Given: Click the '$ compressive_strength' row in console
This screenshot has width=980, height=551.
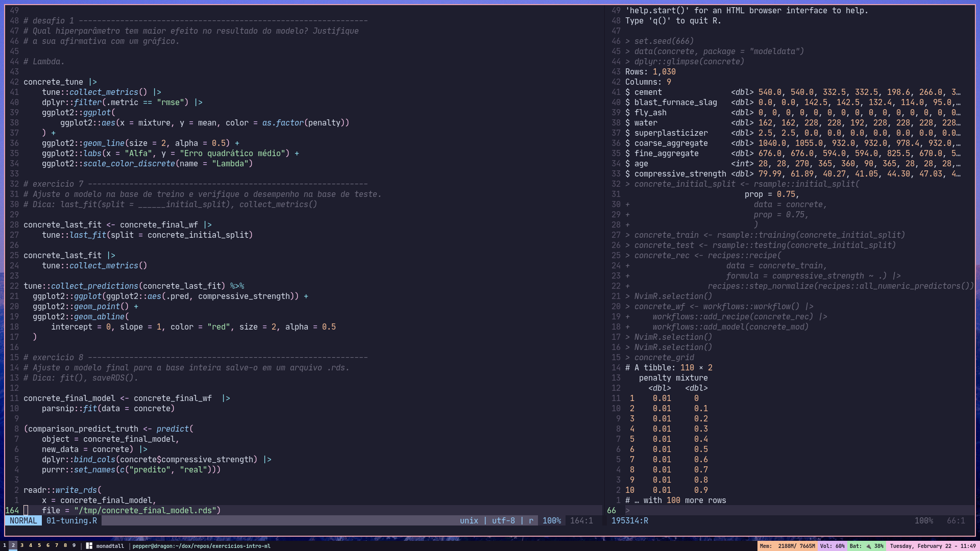Looking at the screenshot, I should tap(792, 173).
